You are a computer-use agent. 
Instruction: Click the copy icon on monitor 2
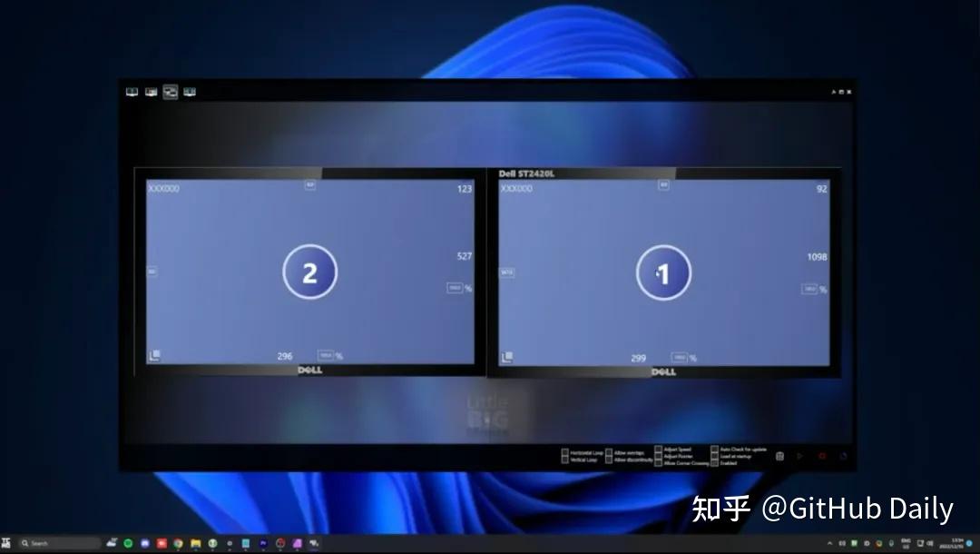tap(154, 356)
